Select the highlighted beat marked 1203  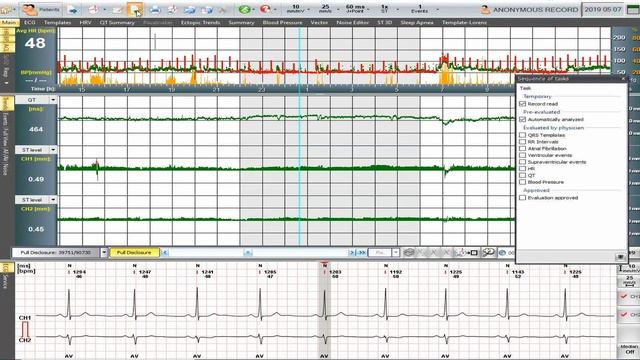(x=324, y=310)
